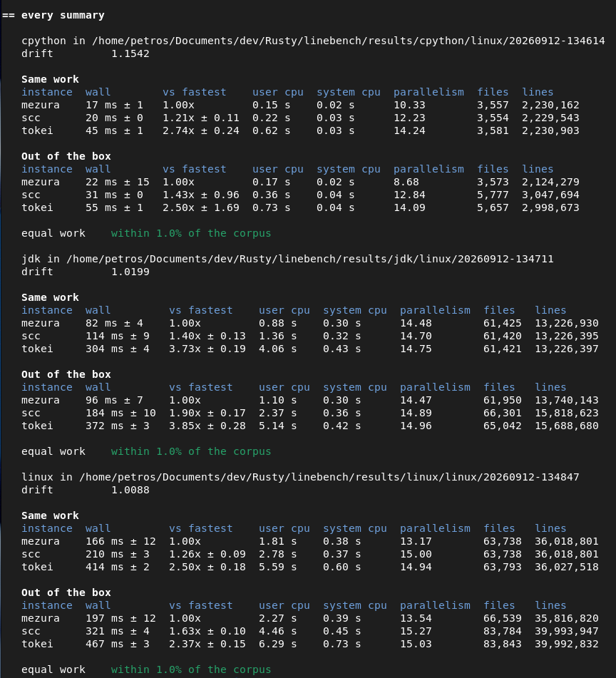Screen dimensions: 616x678
Task: Click files count 5,657
Action: [493, 207]
